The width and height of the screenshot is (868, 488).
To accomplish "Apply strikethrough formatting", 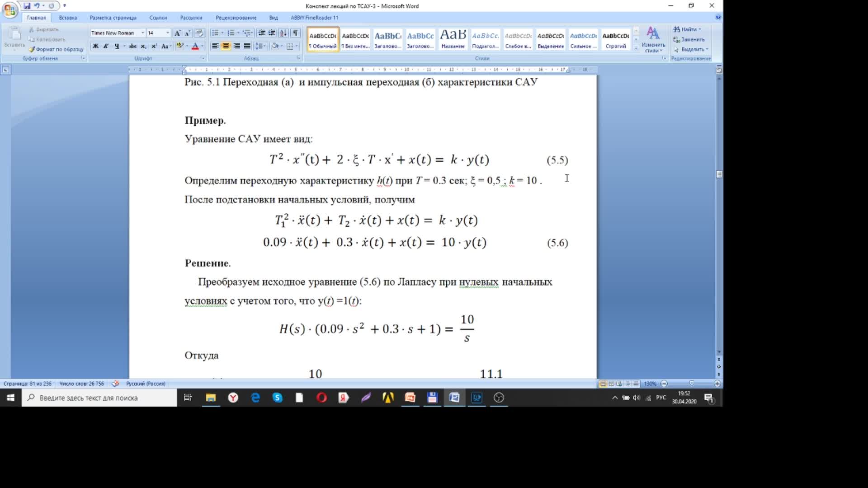I will (132, 46).
